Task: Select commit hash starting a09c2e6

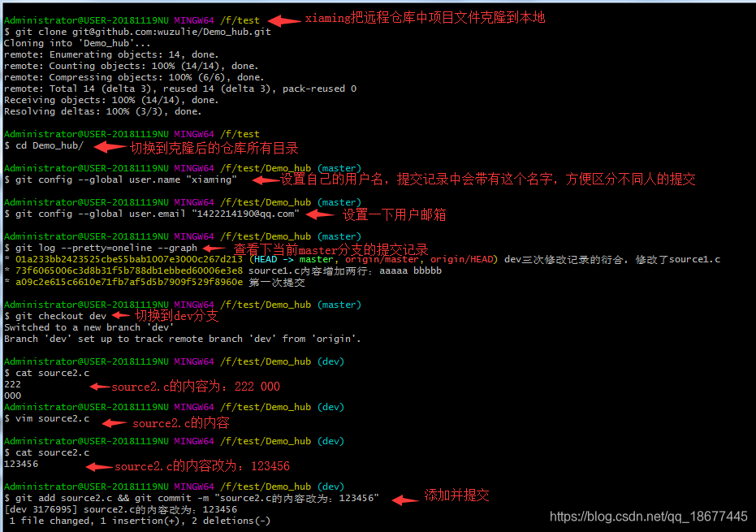Action: tap(129, 282)
